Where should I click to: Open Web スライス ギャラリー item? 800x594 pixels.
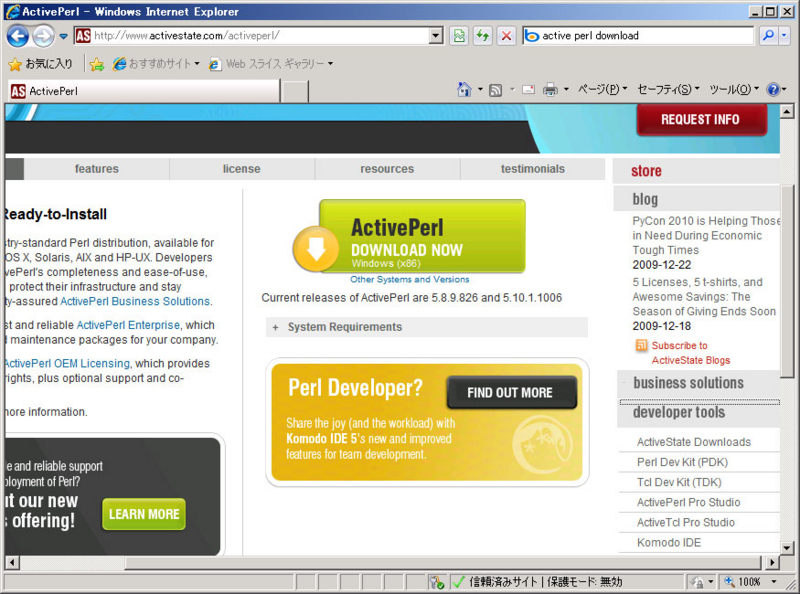click(271, 64)
